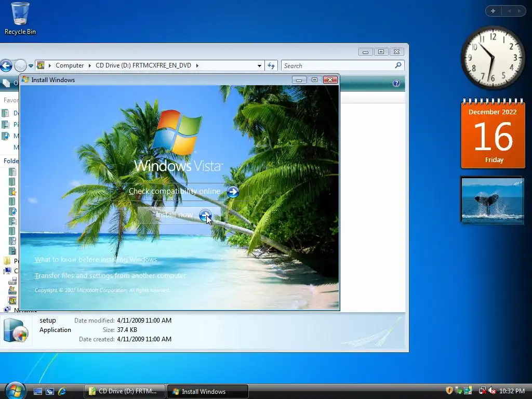The image size is (532, 399).
Task: Maximize the Explorer window
Action: point(381,52)
